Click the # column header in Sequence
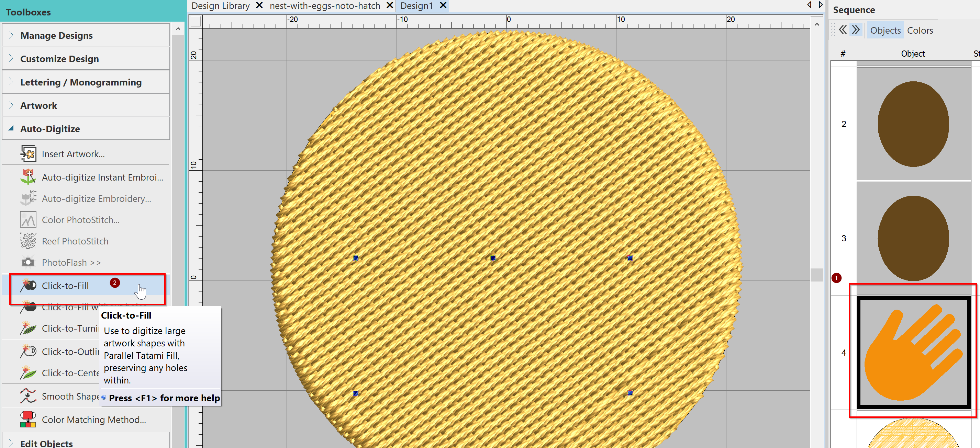 [843, 54]
